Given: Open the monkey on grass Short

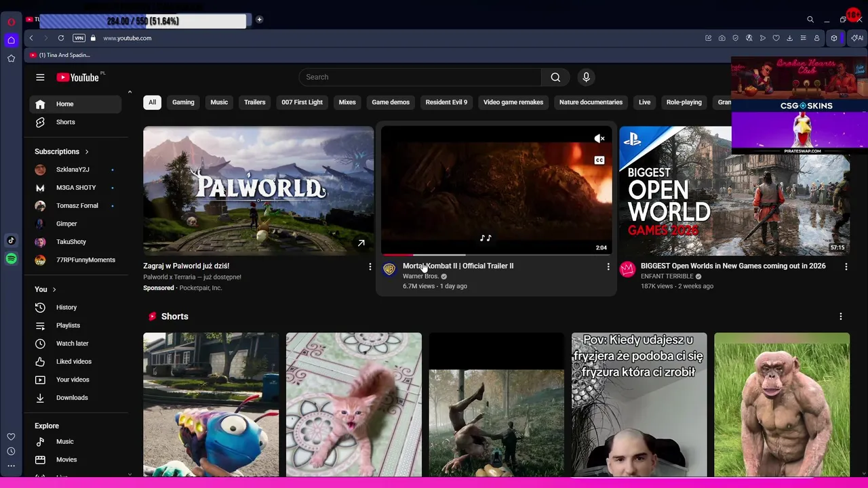Looking at the screenshot, I should point(782,405).
